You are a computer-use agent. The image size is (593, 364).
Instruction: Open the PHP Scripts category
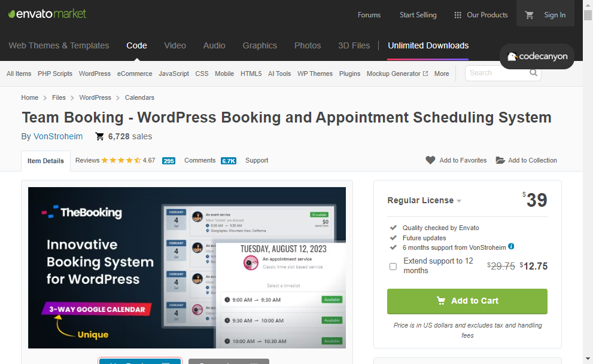tap(55, 74)
